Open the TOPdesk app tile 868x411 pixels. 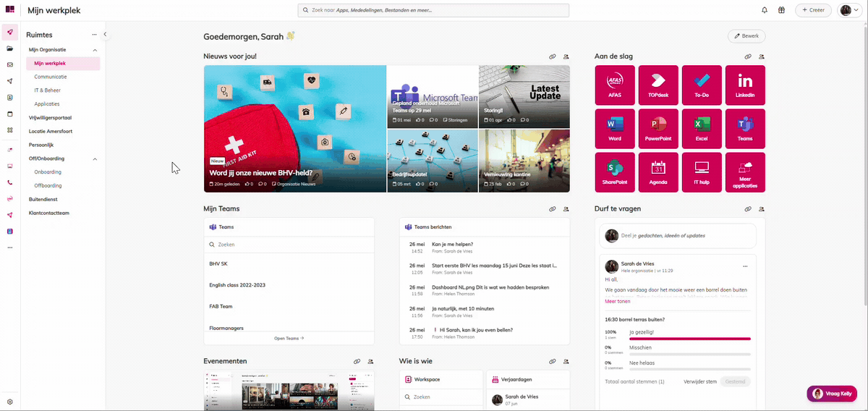coord(658,85)
